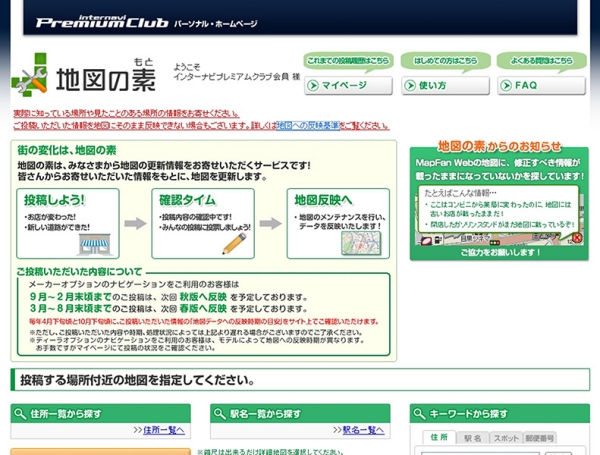Open the 地図の素からのお知らせ banner

tap(499, 201)
